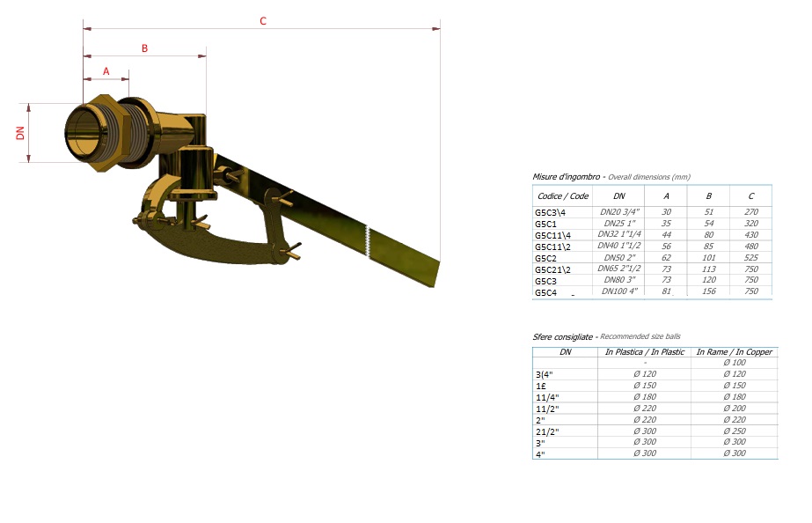This screenshot has width=812, height=523.
Task: Select C value 525 in G5C2 row
Action: coord(751,258)
